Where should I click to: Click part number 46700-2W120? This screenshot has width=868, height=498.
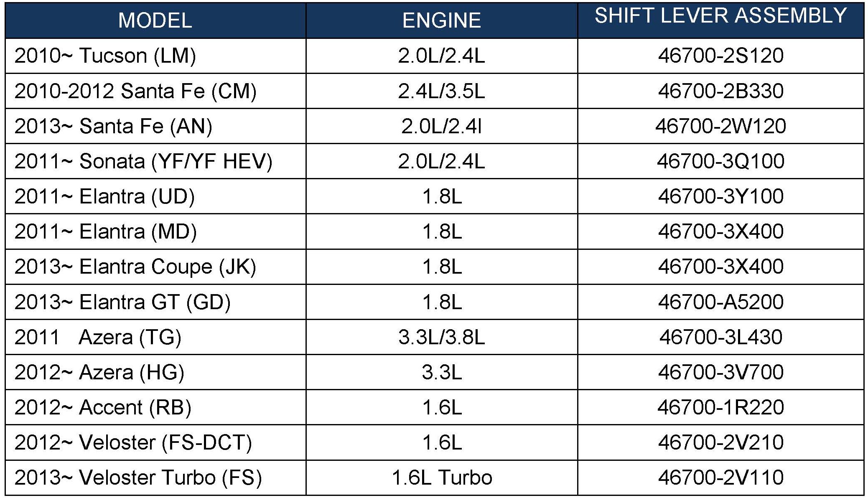point(720,126)
